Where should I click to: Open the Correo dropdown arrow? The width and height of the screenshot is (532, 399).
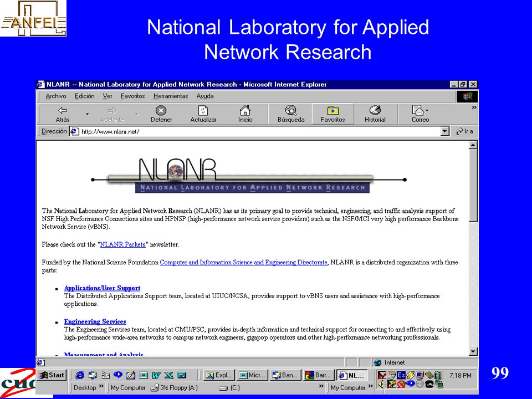pyautogui.click(x=427, y=110)
